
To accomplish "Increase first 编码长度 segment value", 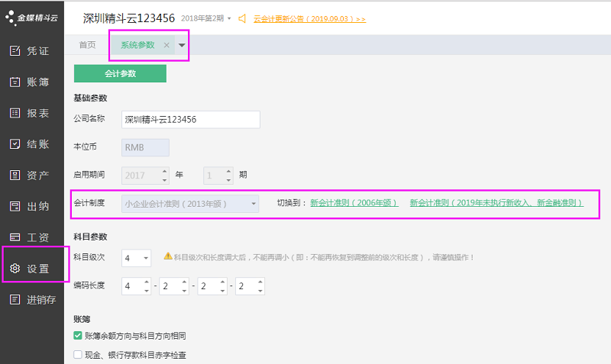I will [147, 282].
